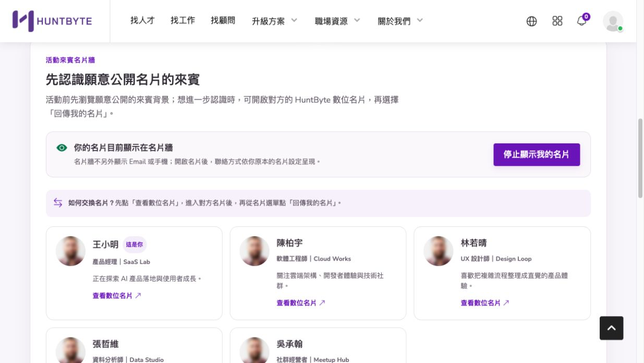Viewport: 644px width, 363px height.
Task: Click 資料分析師｜Data Studio text
Action: tap(128, 359)
